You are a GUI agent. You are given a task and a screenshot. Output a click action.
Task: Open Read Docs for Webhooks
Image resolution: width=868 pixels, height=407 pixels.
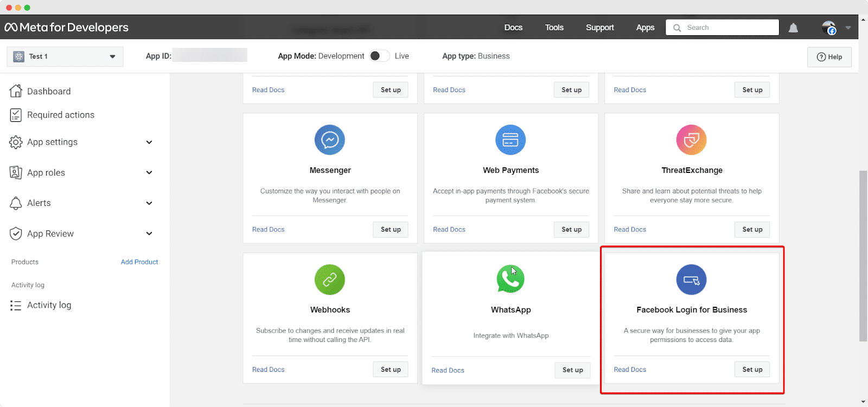(x=268, y=370)
